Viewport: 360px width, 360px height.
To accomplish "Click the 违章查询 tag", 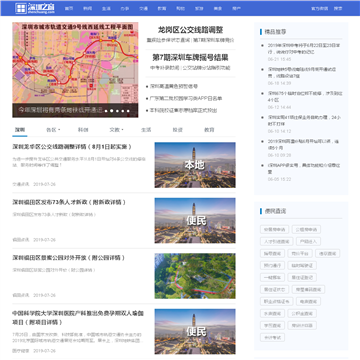I will tap(328, 253).
